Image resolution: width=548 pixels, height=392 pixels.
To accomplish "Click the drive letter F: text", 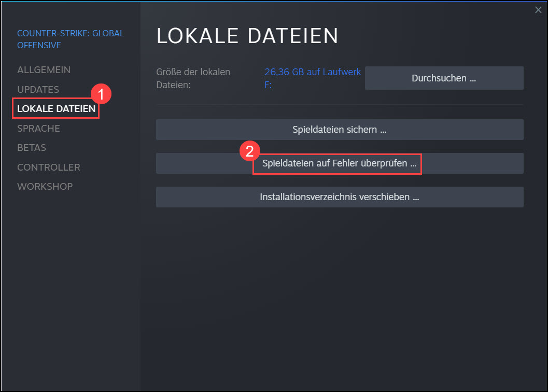I will (268, 85).
